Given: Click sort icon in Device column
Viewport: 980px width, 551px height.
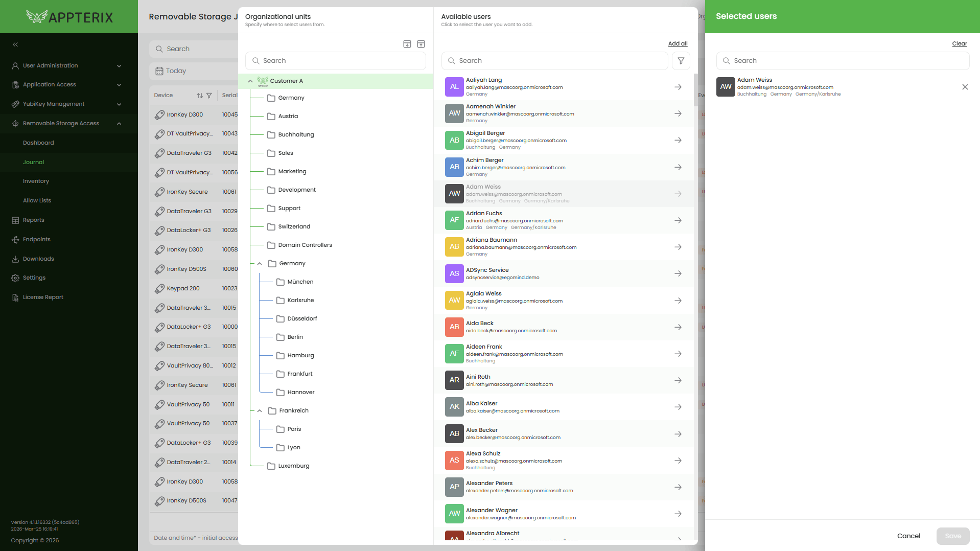Looking at the screenshot, I should [x=200, y=96].
